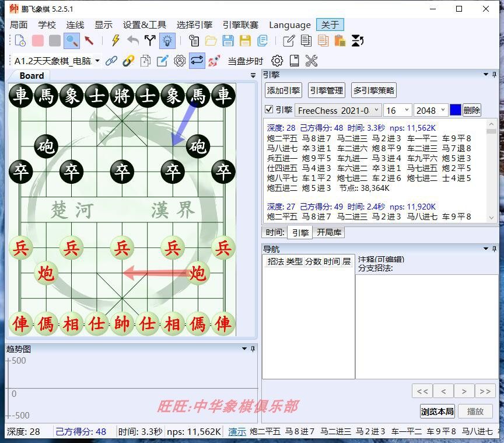Click the undo arrow icon
Screen dimensions: 504x443
coord(133,40)
